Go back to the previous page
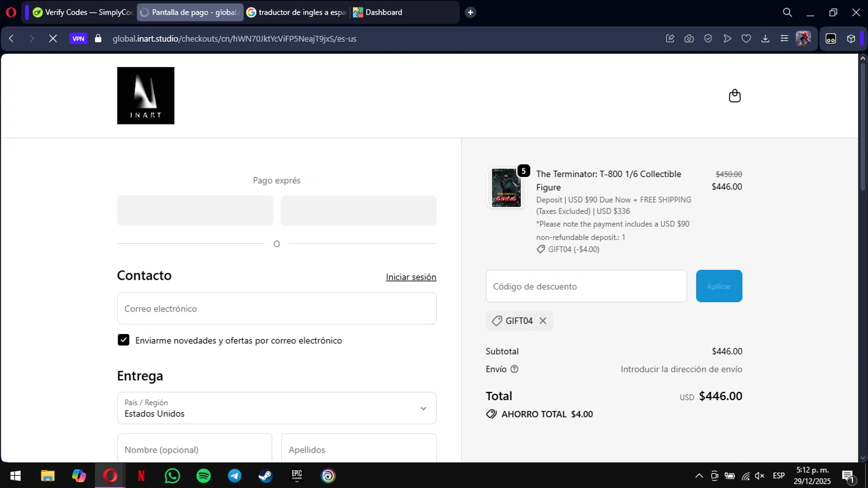868x488 pixels. [x=12, y=39]
